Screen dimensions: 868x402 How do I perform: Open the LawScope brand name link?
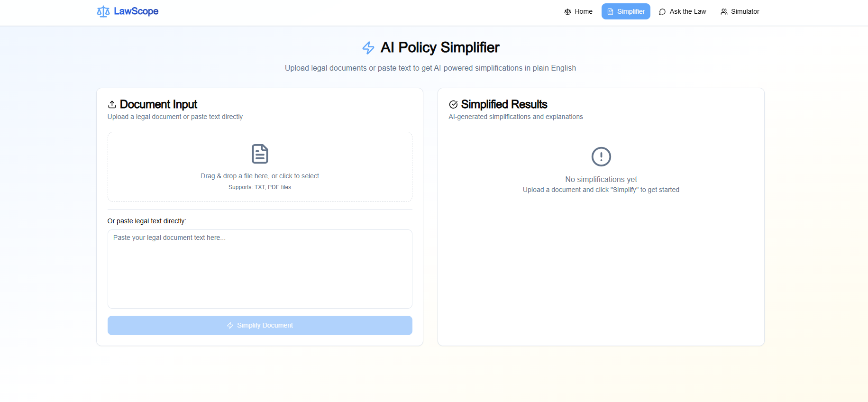pos(136,11)
